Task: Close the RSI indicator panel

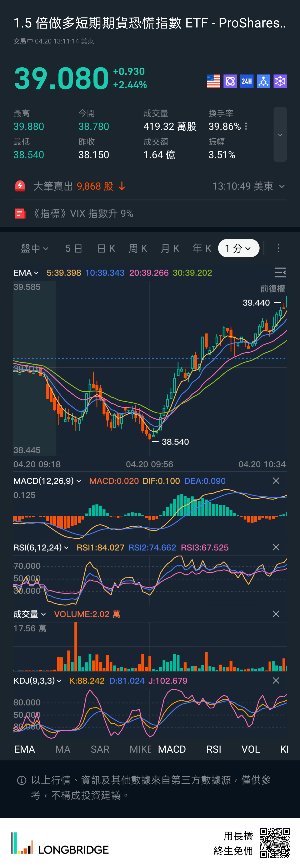Action: click(276, 548)
